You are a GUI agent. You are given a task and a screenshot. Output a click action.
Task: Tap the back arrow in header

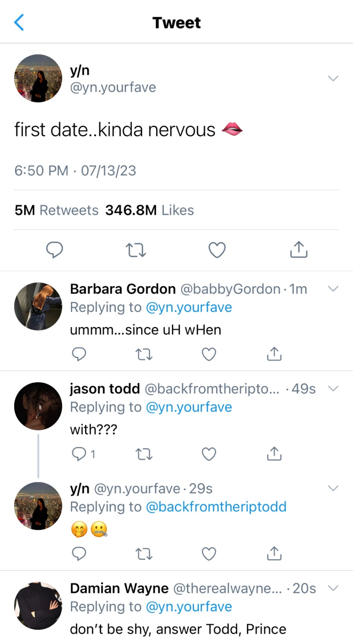[19, 22]
